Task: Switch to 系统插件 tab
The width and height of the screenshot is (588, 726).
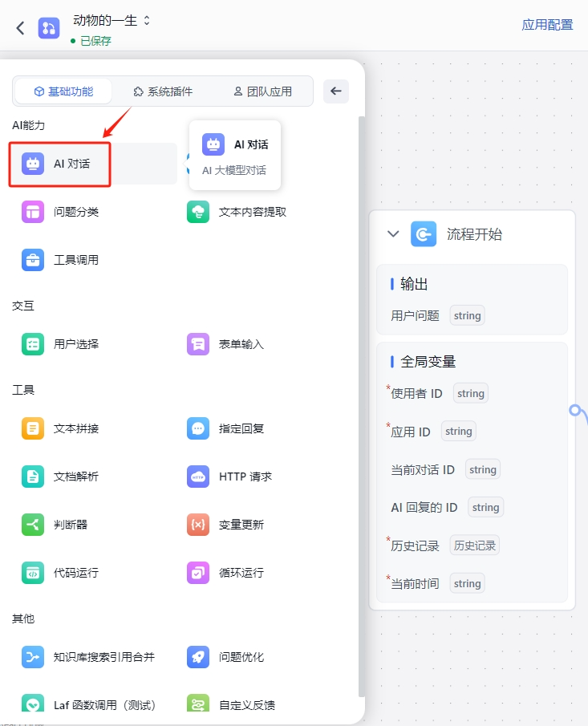Action: point(163,91)
